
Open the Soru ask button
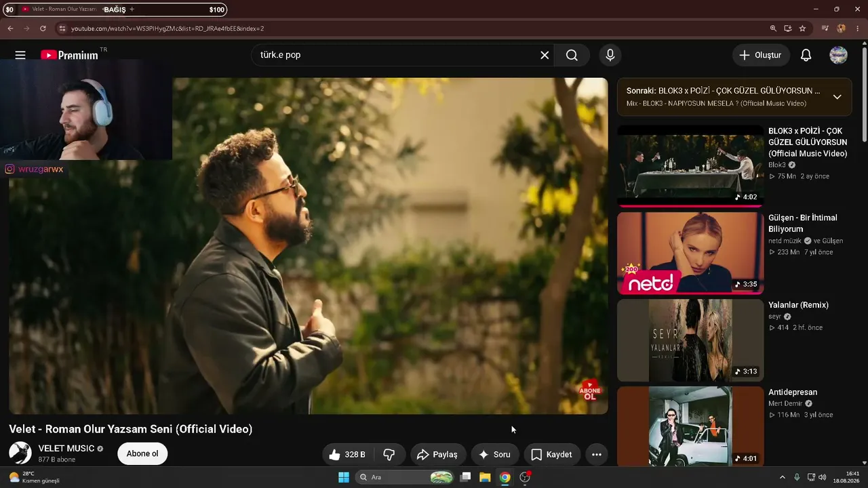[x=494, y=454]
